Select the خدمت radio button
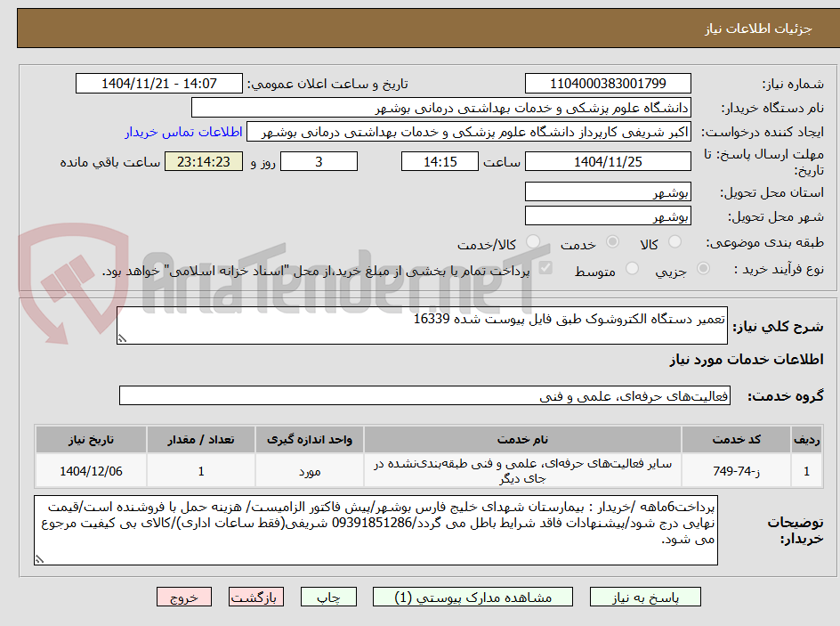 click(612, 242)
